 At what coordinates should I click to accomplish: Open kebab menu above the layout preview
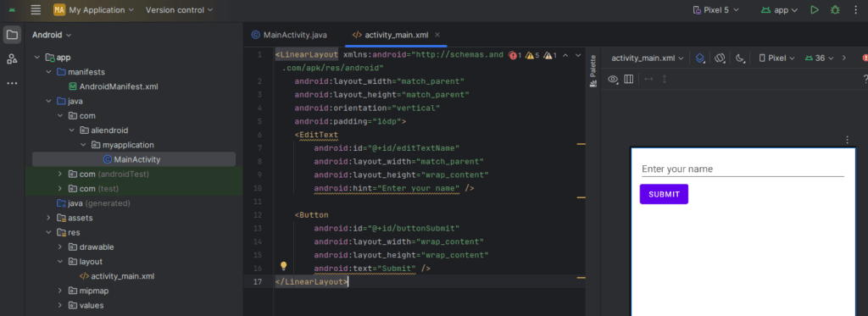click(847, 140)
